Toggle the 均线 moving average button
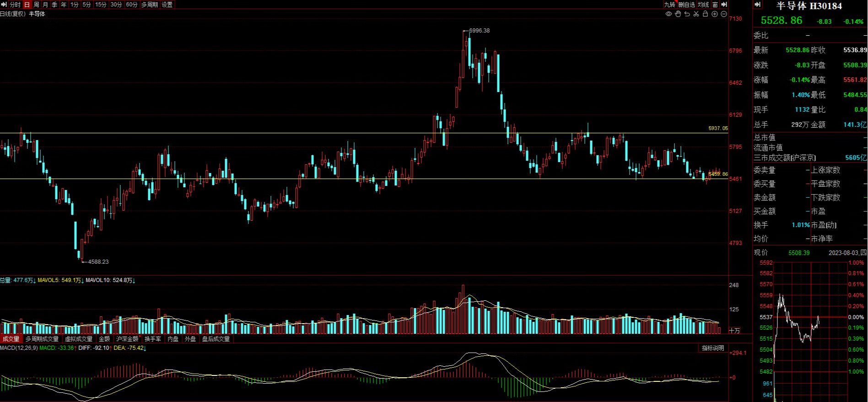 (x=703, y=5)
